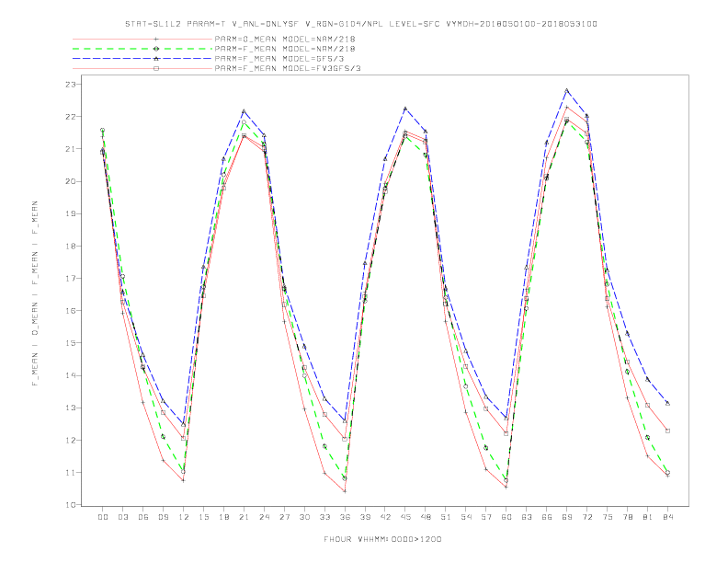Click y-axis tick label 13
The image size is (728, 563).
tap(70, 408)
